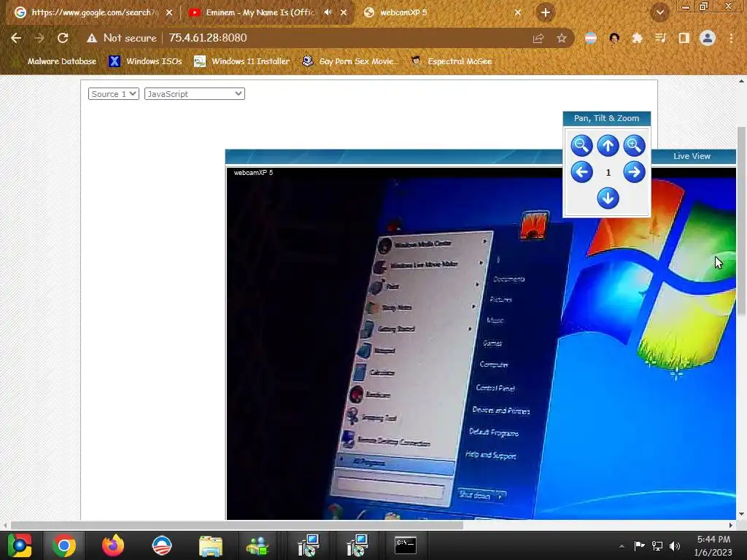Close the Eminem YouTube tab
This screenshot has width=747, height=560.
344,12
